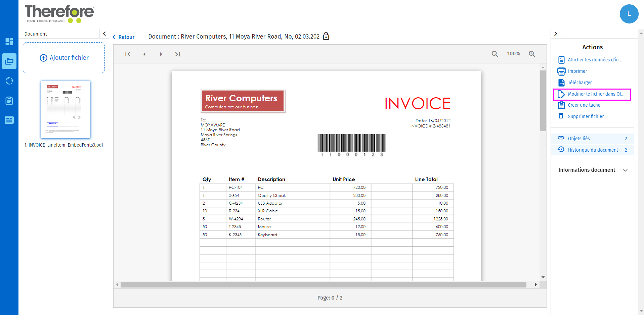Click table cell PC-104

[x=236, y=188]
